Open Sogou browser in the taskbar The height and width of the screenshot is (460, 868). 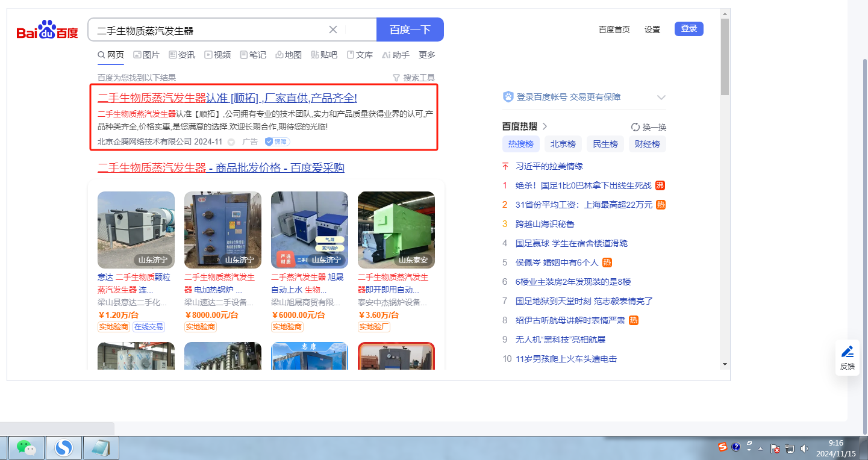coord(64,448)
